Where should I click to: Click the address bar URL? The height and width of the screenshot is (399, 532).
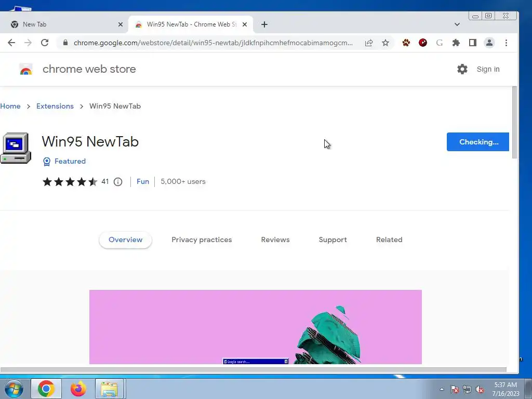click(213, 43)
